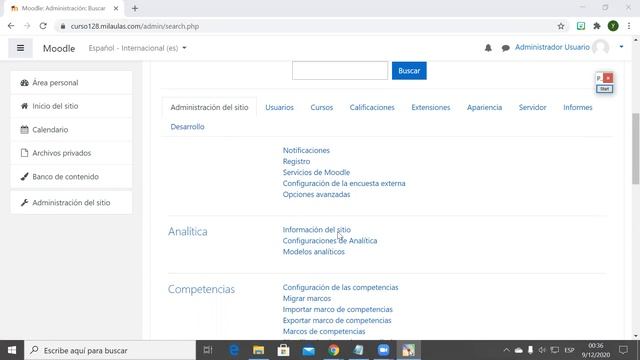
Task: Open Configuraciones de Analítica link
Action: click(x=330, y=240)
